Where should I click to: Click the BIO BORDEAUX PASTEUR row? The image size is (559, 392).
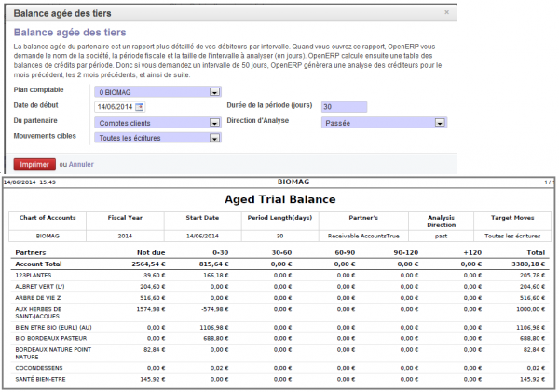pos(279,339)
